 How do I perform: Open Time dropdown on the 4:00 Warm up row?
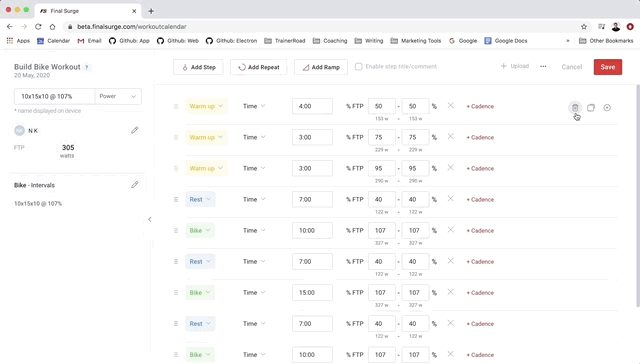(254, 106)
